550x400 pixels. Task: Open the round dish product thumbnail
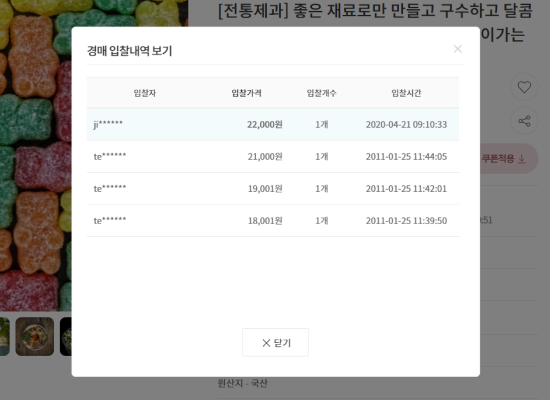coord(35,336)
